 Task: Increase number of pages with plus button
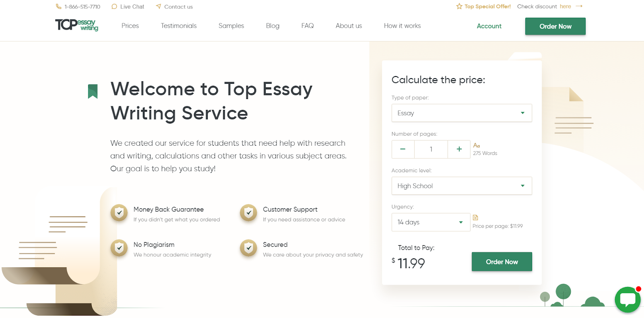(459, 149)
